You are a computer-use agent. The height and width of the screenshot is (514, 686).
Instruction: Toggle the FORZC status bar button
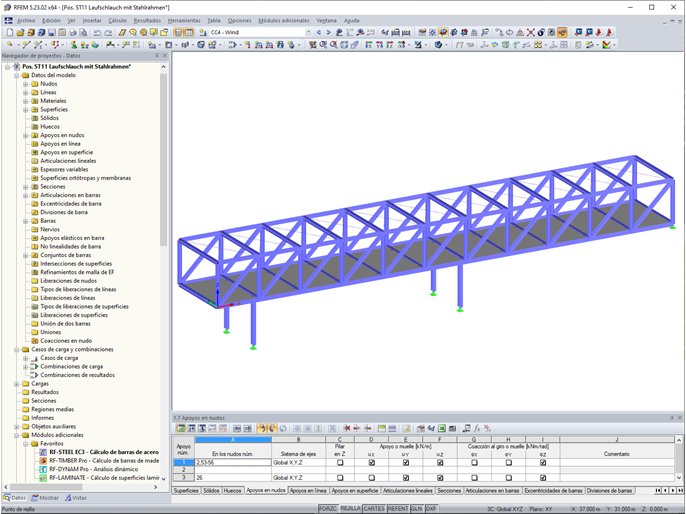[x=328, y=509]
